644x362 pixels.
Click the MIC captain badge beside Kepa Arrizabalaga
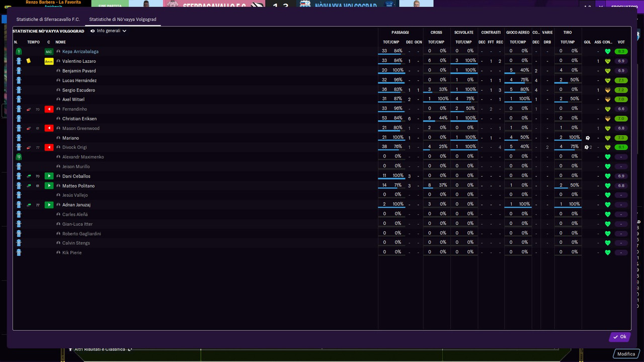point(49,52)
